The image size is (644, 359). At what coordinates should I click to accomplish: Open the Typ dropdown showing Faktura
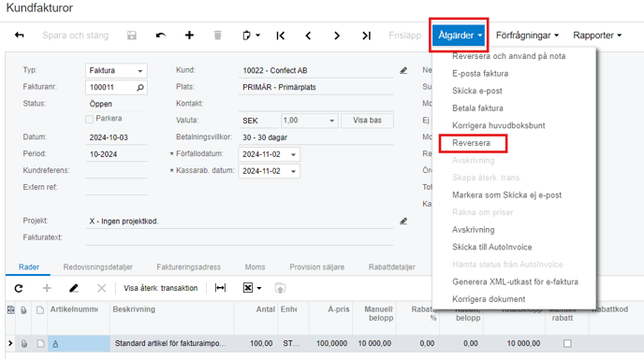tap(116, 70)
